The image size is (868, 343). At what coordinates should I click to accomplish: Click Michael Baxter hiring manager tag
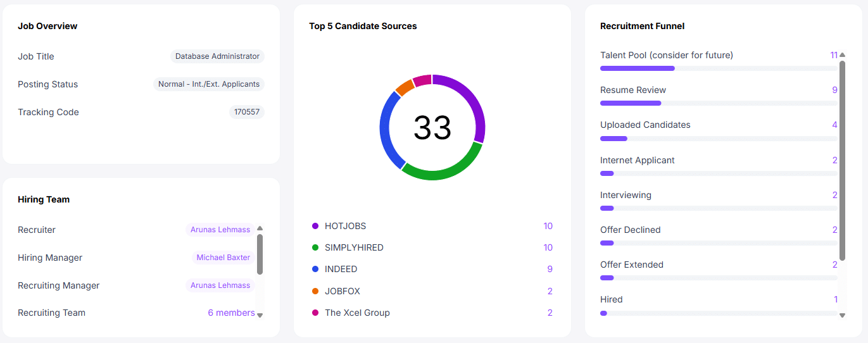pos(223,258)
